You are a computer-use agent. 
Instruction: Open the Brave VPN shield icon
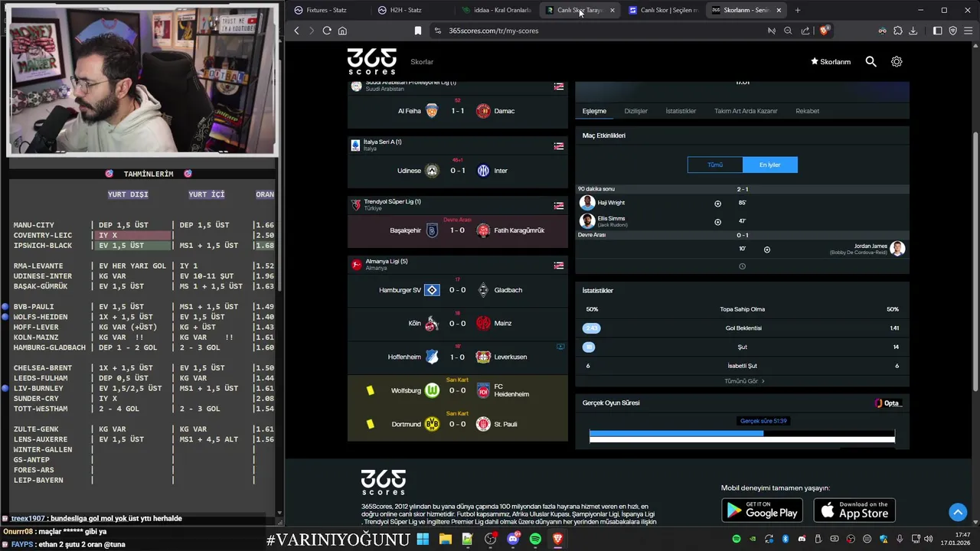(x=953, y=31)
